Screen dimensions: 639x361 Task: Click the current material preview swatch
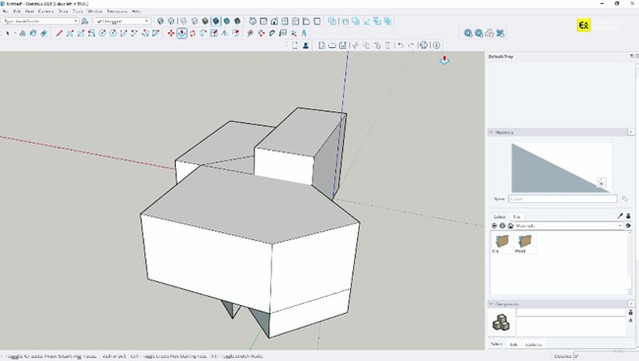point(561,167)
